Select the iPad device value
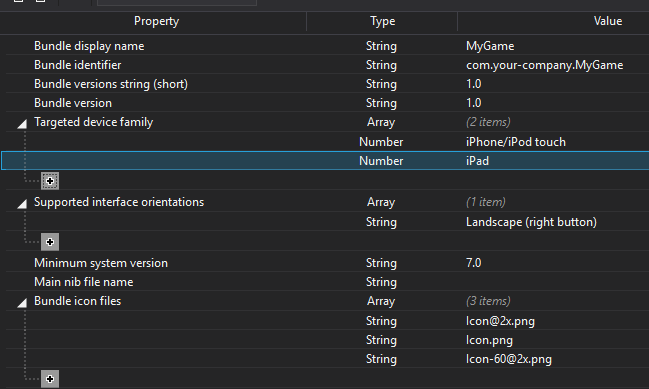This screenshot has height=389, width=649. (x=477, y=161)
